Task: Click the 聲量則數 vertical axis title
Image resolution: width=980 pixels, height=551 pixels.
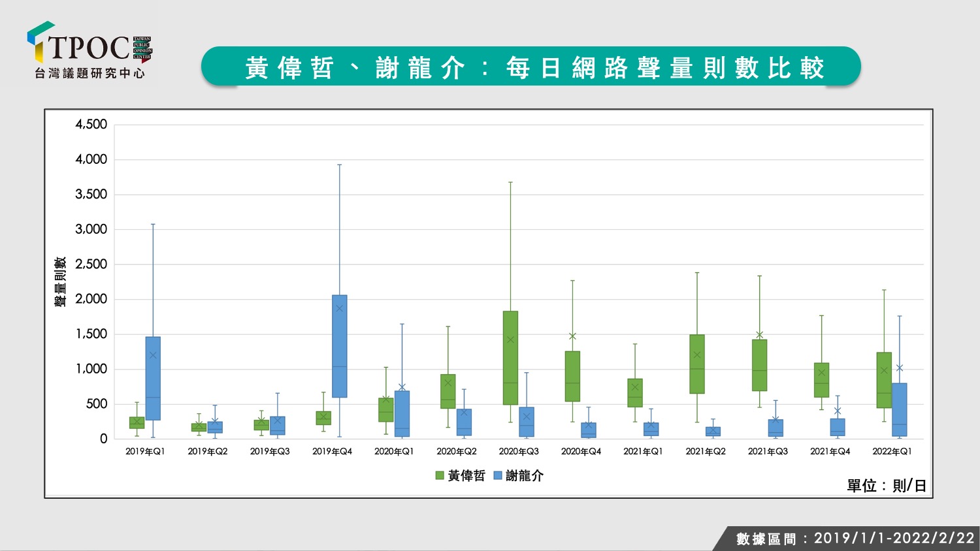Action: (x=60, y=282)
